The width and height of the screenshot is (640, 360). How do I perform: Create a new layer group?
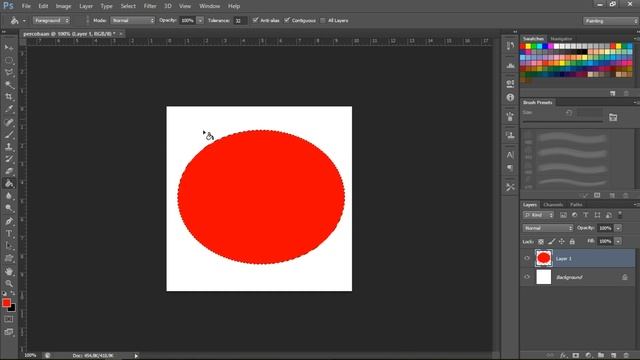[x=601, y=356]
